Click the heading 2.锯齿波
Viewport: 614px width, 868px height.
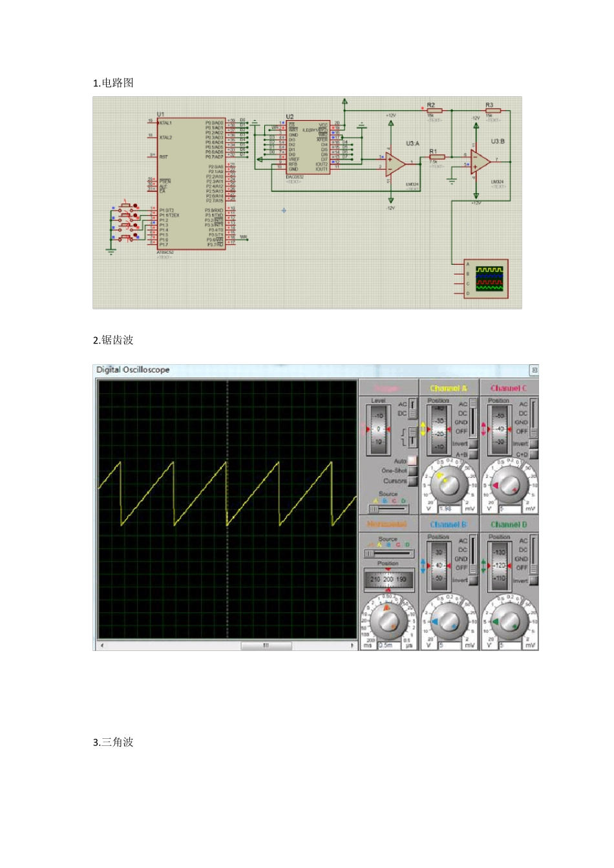pos(113,340)
